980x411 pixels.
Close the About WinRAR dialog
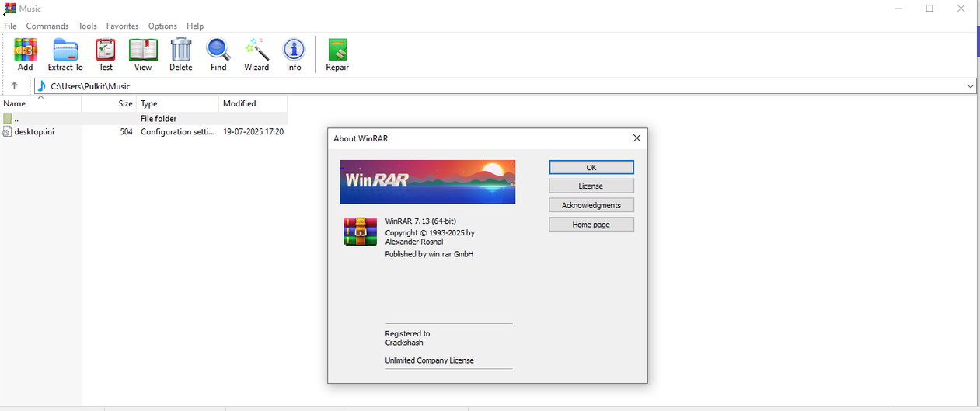click(636, 138)
